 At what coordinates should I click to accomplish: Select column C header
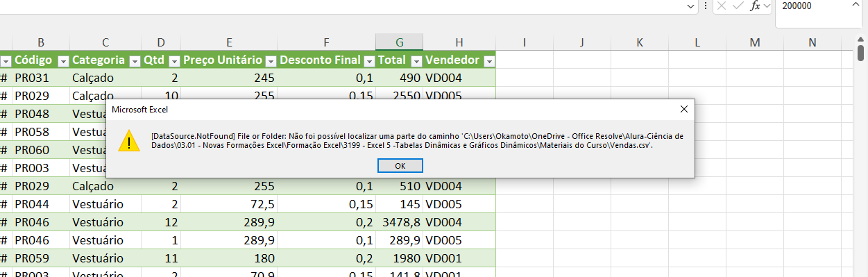tap(105, 42)
